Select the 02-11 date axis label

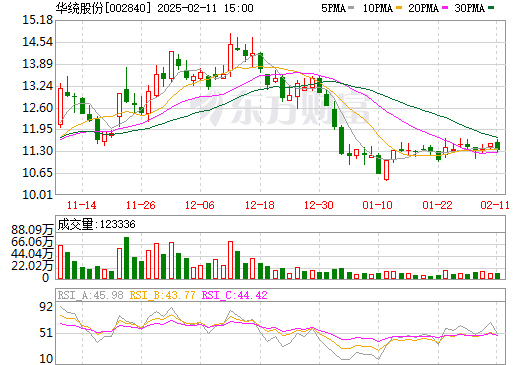click(x=495, y=205)
